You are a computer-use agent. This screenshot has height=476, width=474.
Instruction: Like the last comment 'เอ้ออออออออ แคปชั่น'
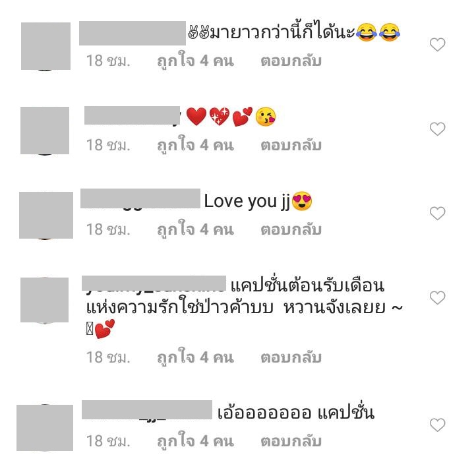click(437, 425)
